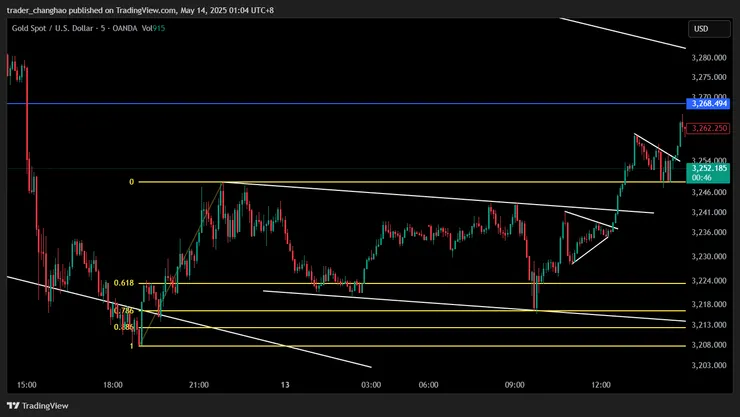Click the 12:00 time axis label

click(601, 385)
